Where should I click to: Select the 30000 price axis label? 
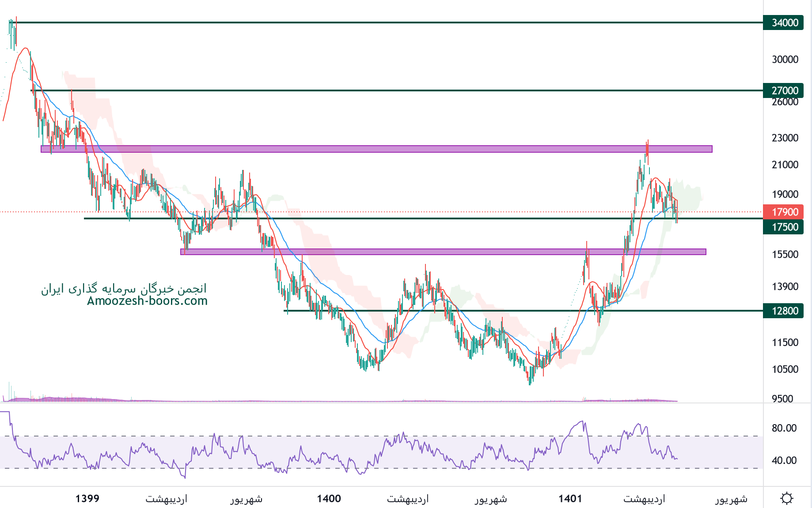(x=785, y=59)
